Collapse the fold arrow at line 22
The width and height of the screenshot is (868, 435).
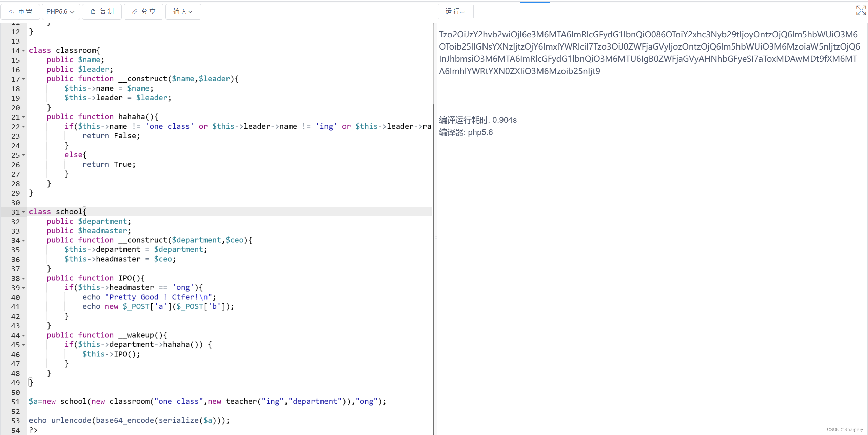23,127
